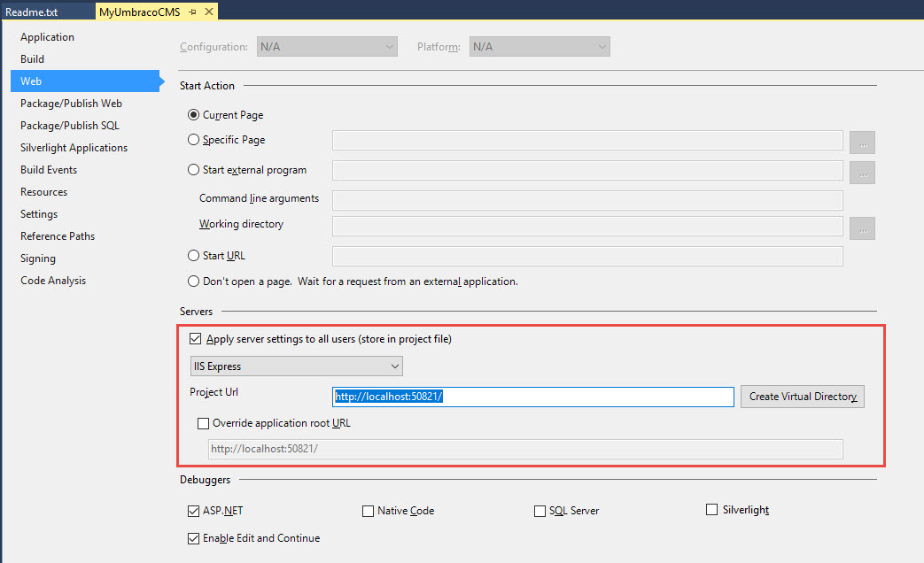Screen dimensions: 924x563
Task: Pin the MyUmbracoCMS tab
Action: (x=192, y=12)
